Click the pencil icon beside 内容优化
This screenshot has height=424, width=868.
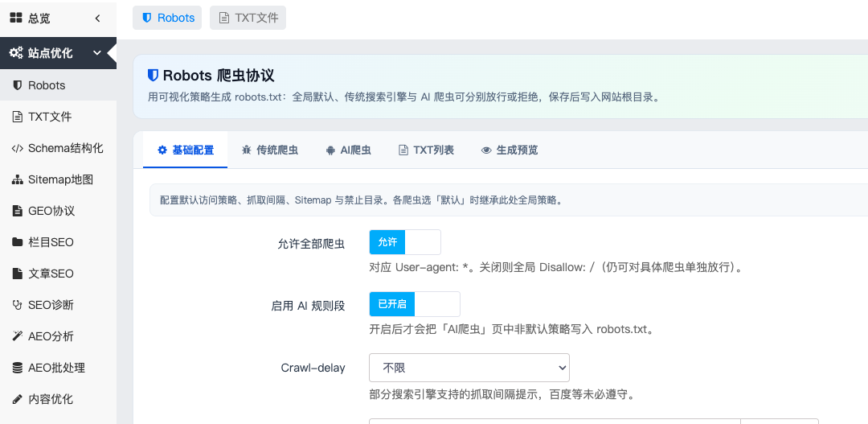(17, 399)
